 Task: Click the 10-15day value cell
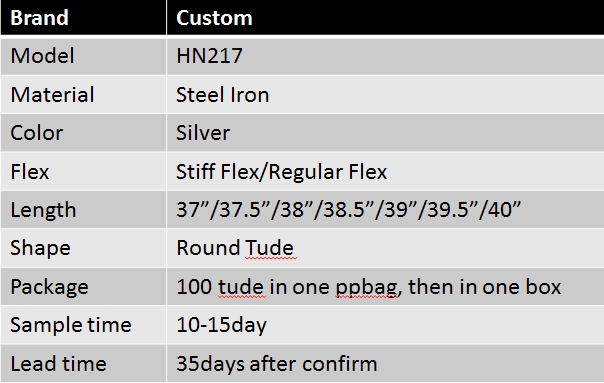(385, 325)
